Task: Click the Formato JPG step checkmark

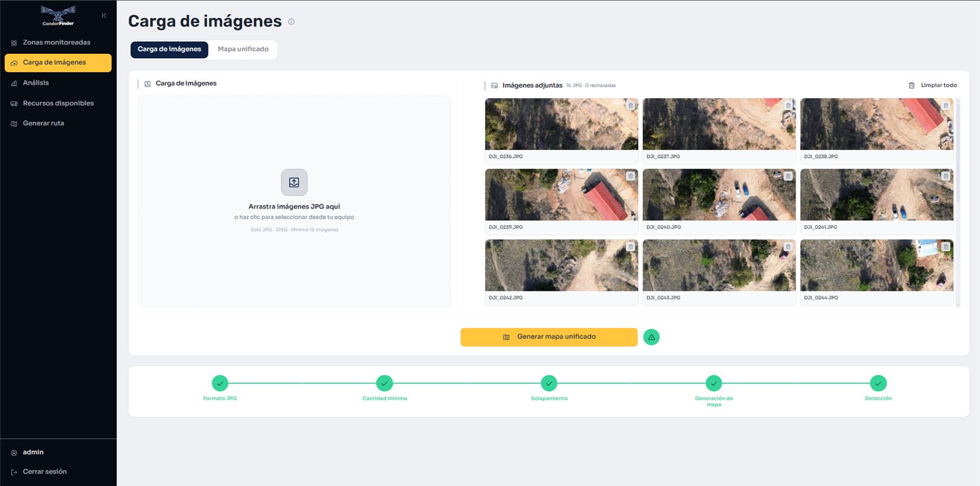Action: pyautogui.click(x=220, y=383)
